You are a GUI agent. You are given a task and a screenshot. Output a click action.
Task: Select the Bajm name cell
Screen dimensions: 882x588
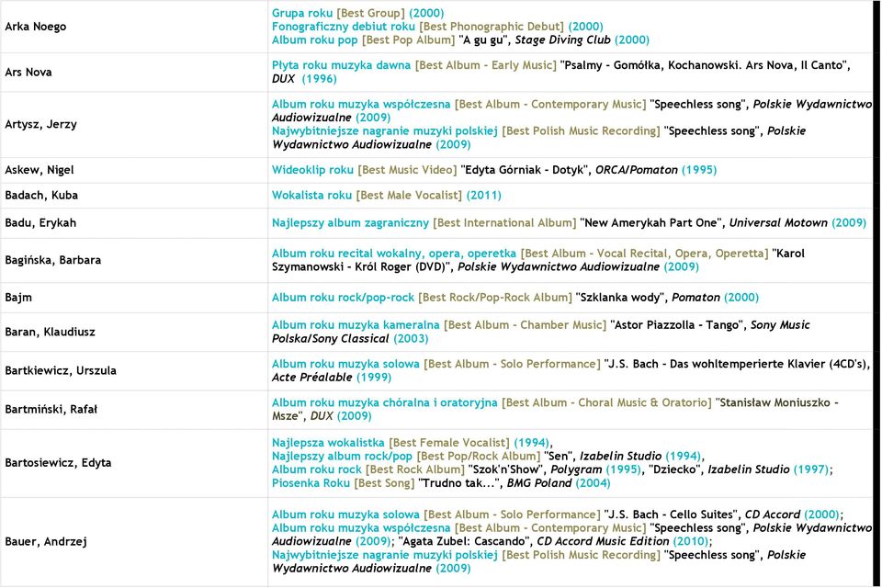click(x=134, y=298)
